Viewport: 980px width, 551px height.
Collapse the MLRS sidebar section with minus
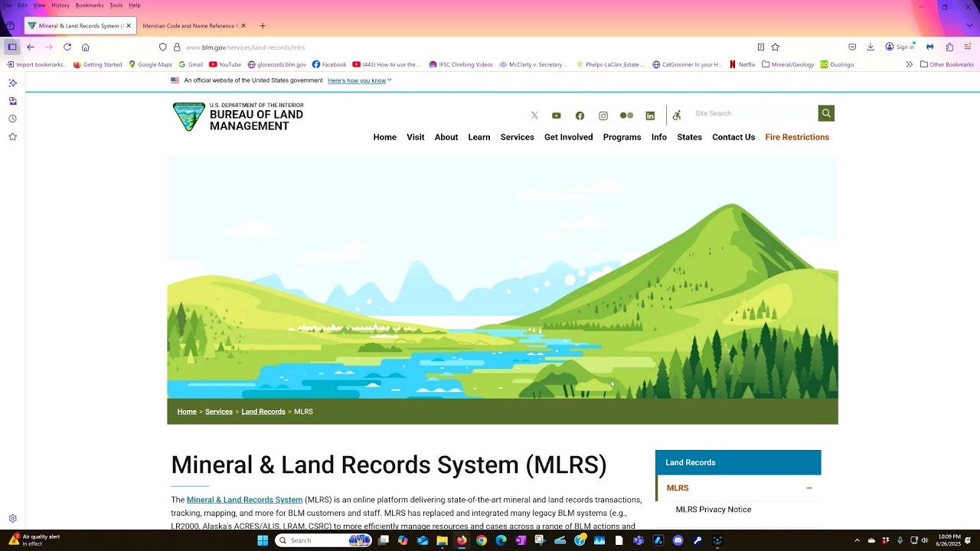[x=808, y=488]
